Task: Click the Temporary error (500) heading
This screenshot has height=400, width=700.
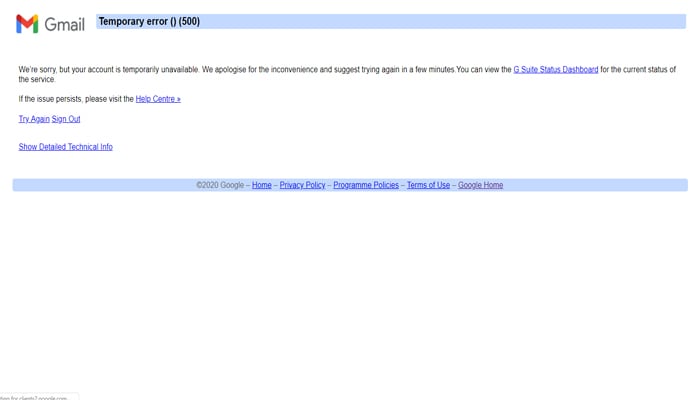Action: tap(149, 22)
